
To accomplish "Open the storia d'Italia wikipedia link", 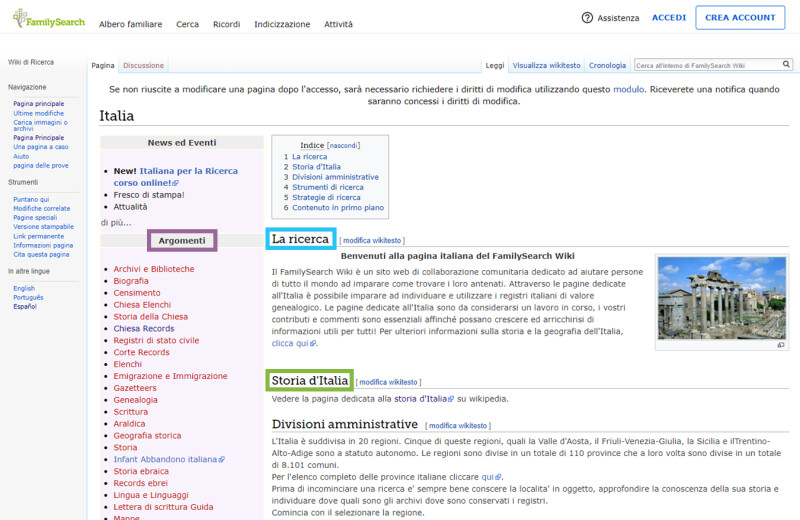I will (423, 399).
